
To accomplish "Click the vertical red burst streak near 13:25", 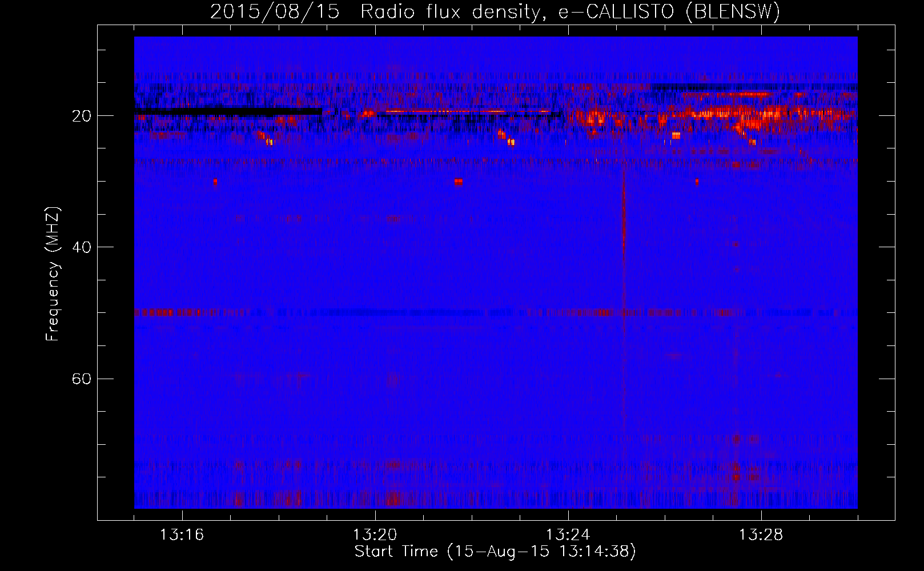I will coord(624,240).
